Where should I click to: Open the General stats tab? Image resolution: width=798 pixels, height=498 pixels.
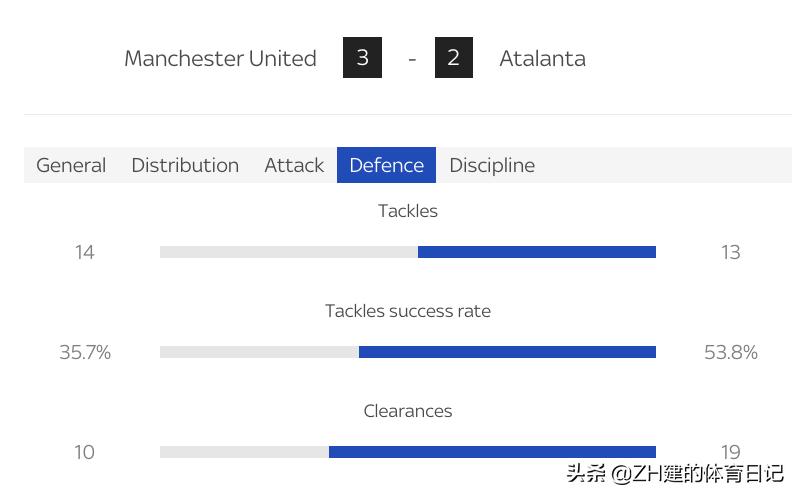pos(71,165)
